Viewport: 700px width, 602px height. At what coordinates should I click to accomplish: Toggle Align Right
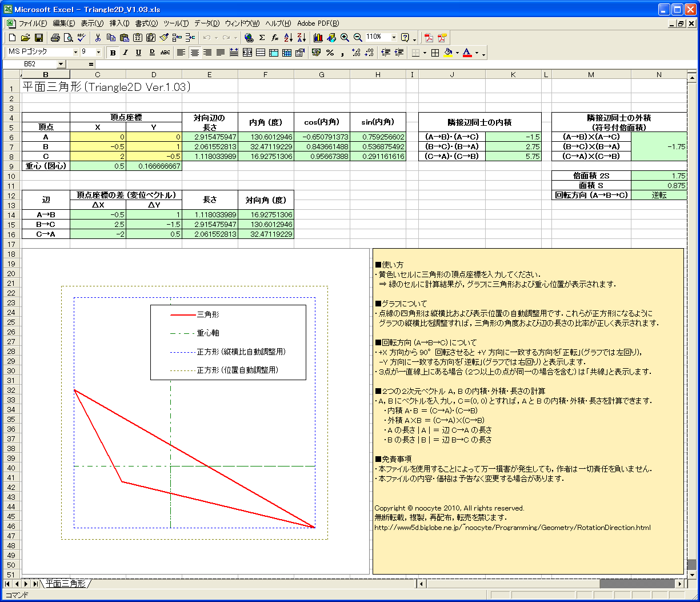[x=207, y=53]
